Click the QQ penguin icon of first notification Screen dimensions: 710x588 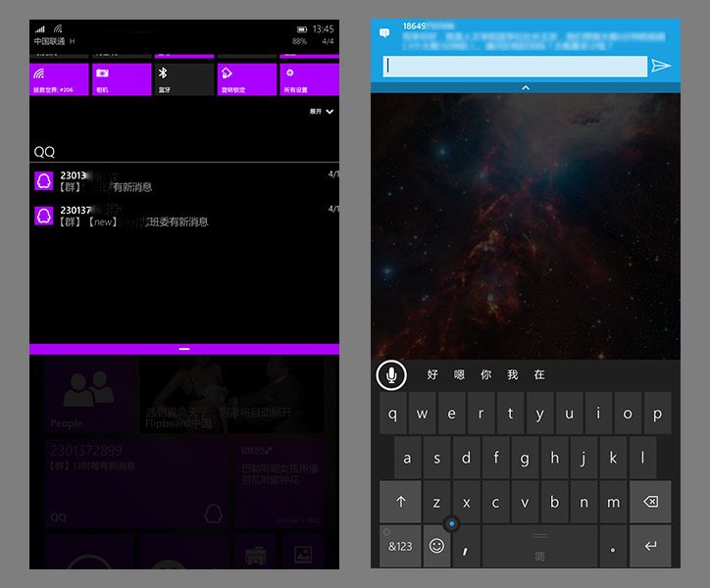coord(44,181)
